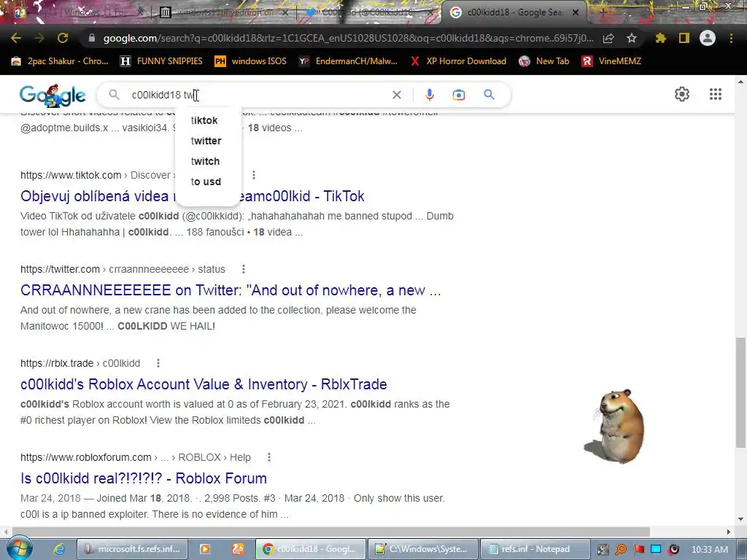Open the VineMEMZ bookmark
747x560 pixels.
[612, 61]
